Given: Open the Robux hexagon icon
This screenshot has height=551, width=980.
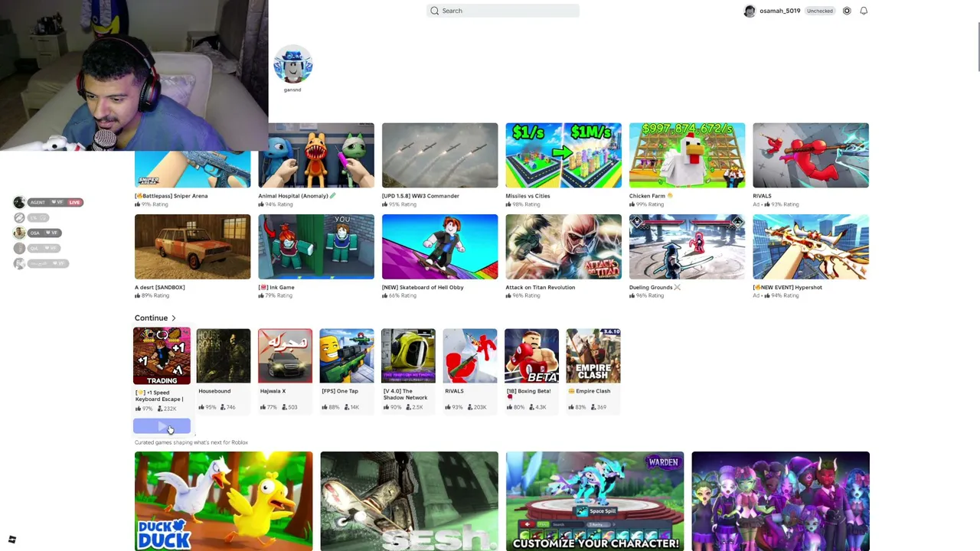Looking at the screenshot, I should pyautogui.click(x=847, y=11).
